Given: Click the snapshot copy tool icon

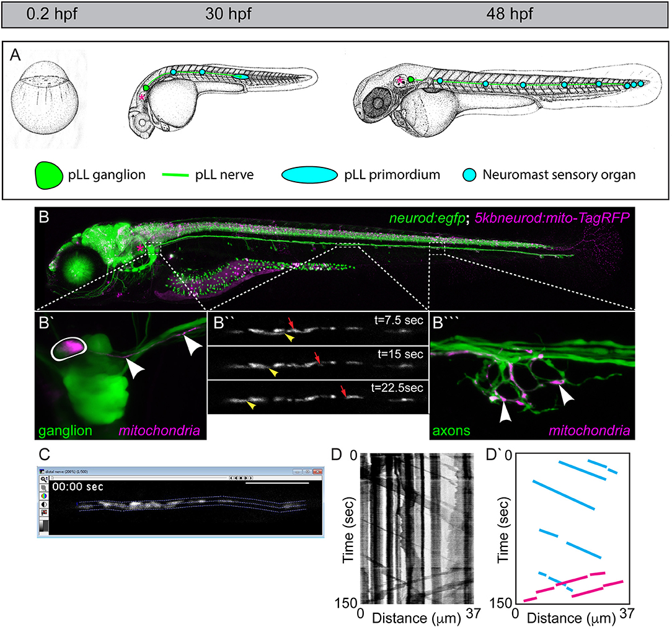Looking at the screenshot, I should [43, 487].
